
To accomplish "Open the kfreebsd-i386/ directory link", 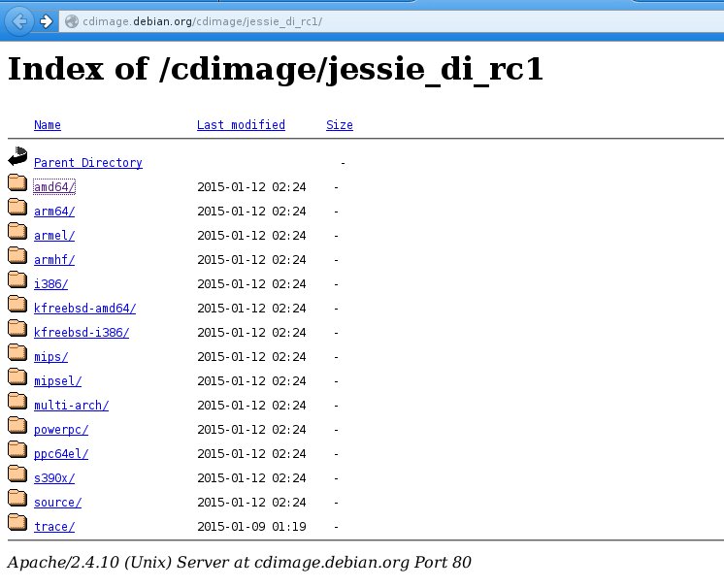I will pyautogui.click(x=82, y=332).
